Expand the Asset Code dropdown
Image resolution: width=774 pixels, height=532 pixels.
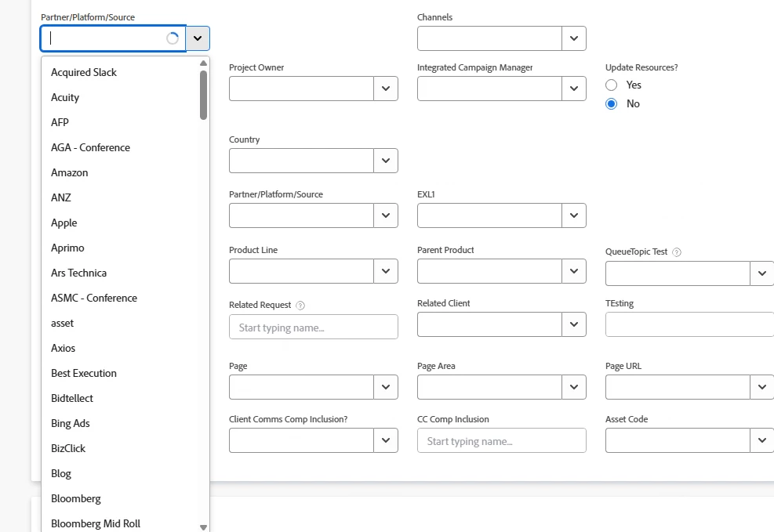(x=761, y=440)
